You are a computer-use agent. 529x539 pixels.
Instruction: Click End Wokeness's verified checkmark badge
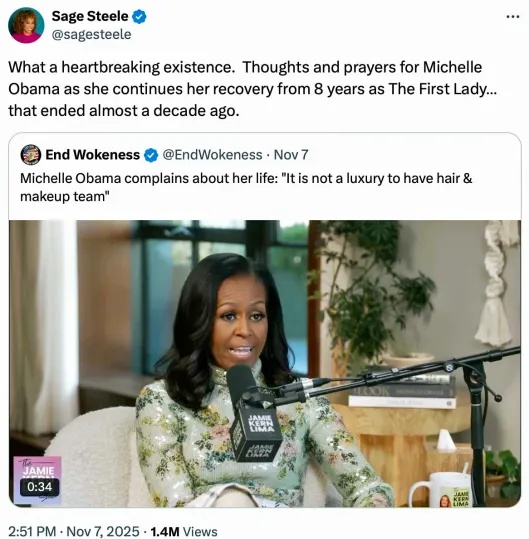pos(151,155)
